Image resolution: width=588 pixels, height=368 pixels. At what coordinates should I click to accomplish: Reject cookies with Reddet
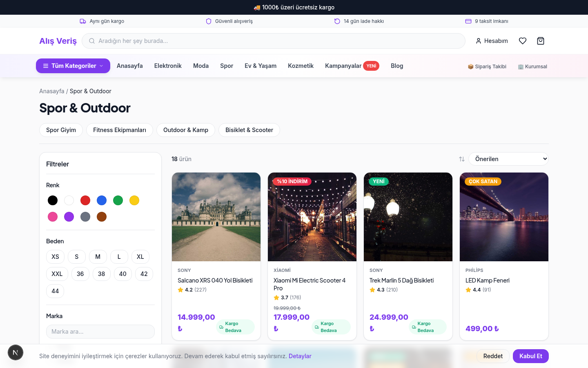click(x=493, y=356)
